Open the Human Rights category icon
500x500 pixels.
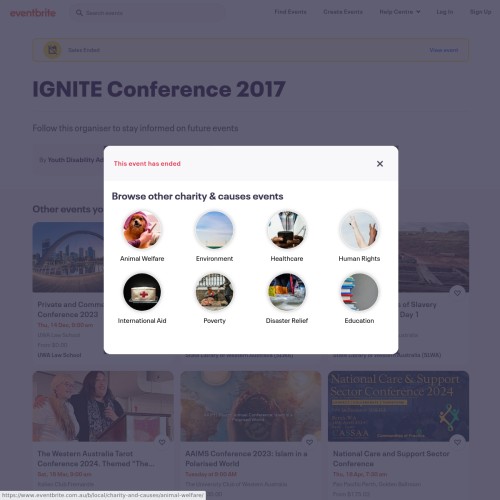pyautogui.click(x=359, y=230)
